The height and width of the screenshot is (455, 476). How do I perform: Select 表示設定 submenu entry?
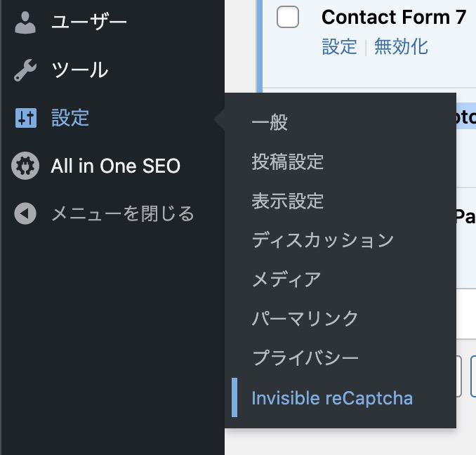click(287, 201)
